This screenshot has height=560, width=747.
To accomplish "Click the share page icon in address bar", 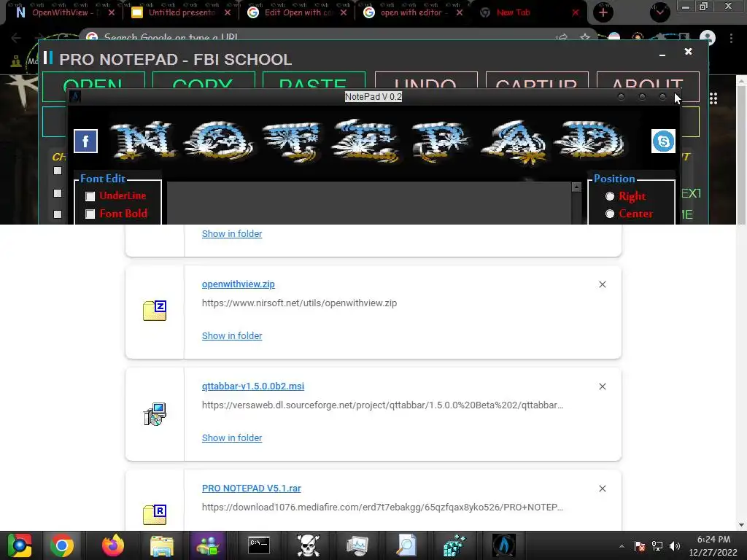I will (x=562, y=38).
